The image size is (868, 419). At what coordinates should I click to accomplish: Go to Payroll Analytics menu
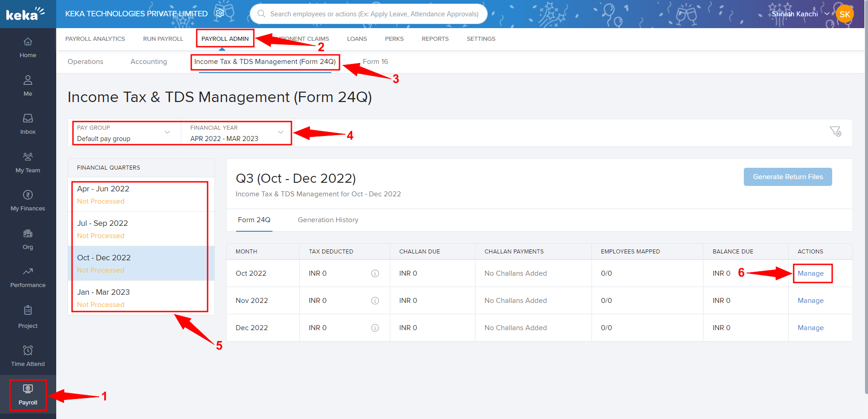coord(95,39)
